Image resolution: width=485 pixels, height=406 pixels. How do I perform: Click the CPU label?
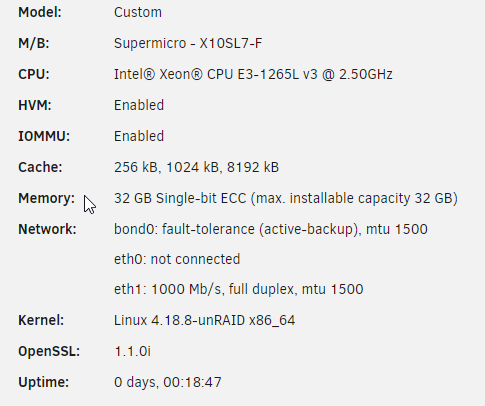coord(34,74)
